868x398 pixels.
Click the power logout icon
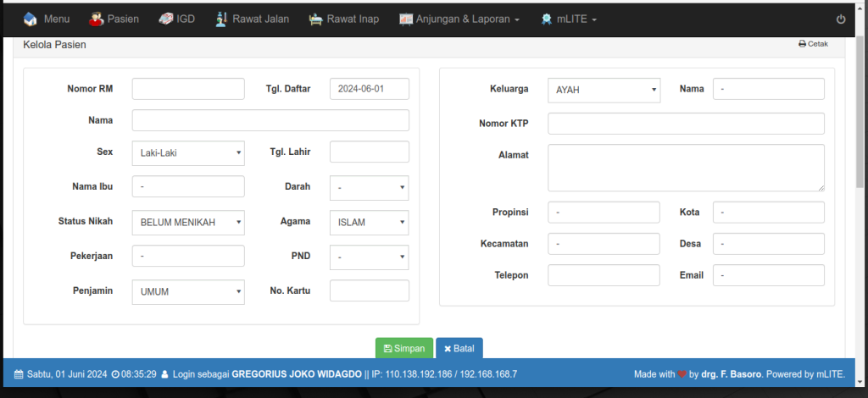click(841, 19)
